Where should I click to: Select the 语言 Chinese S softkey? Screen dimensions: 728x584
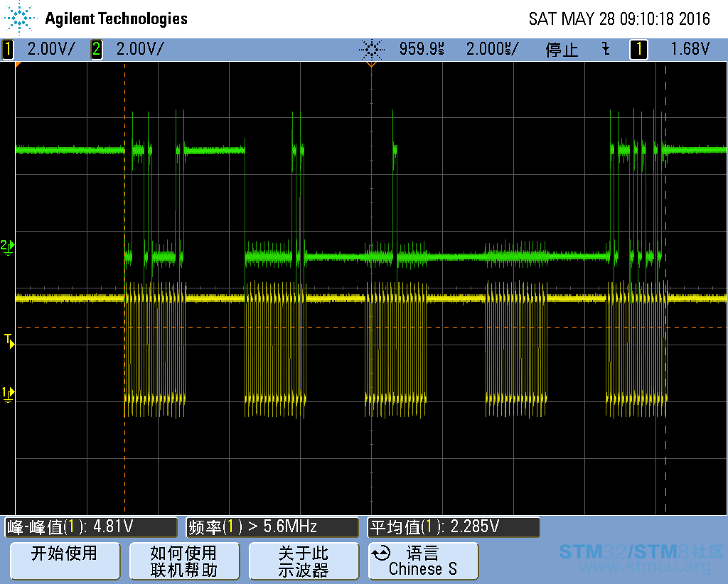click(423, 561)
